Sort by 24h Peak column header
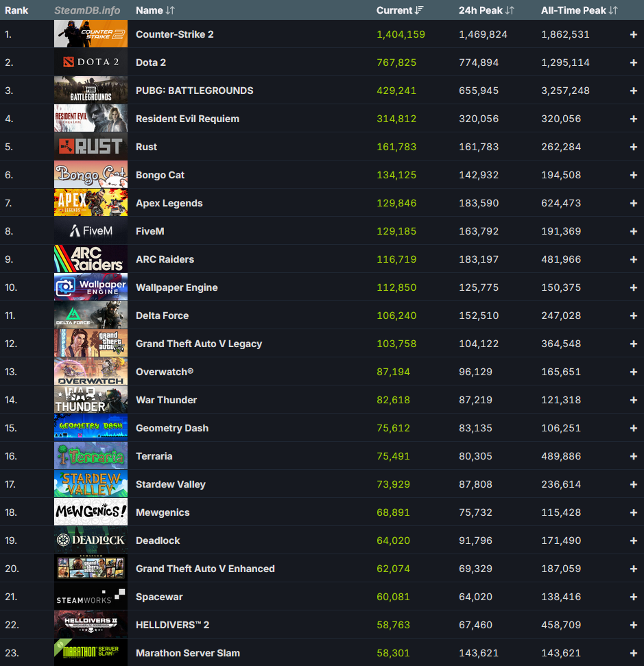Image resolution: width=644 pixels, height=666 pixels. coord(486,10)
